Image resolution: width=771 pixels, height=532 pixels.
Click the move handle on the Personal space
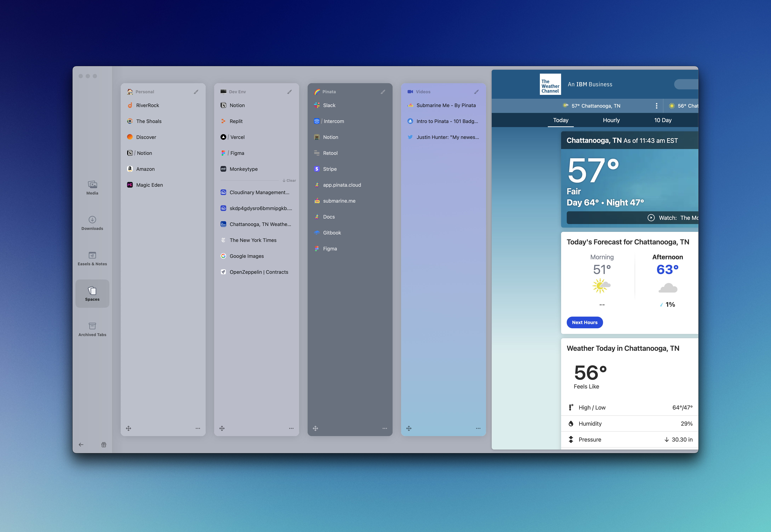click(x=129, y=428)
